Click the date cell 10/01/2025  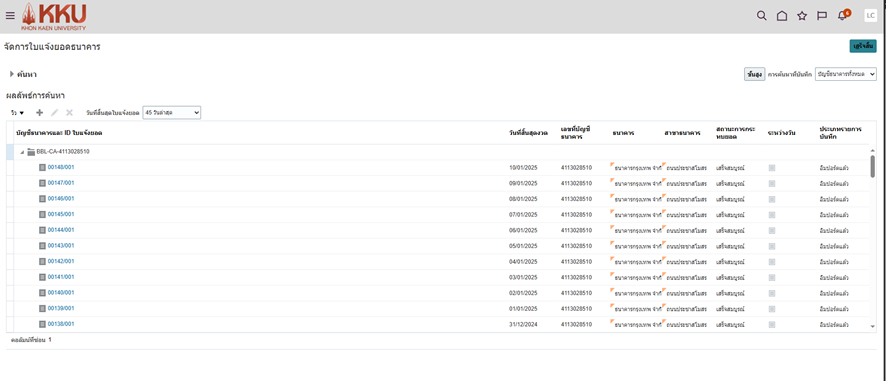tap(523, 168)
